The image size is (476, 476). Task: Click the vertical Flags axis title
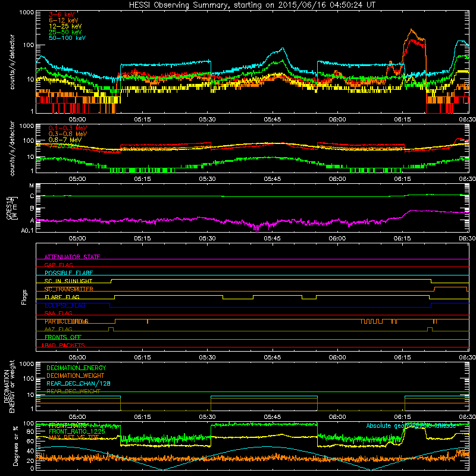click(24, 297)
